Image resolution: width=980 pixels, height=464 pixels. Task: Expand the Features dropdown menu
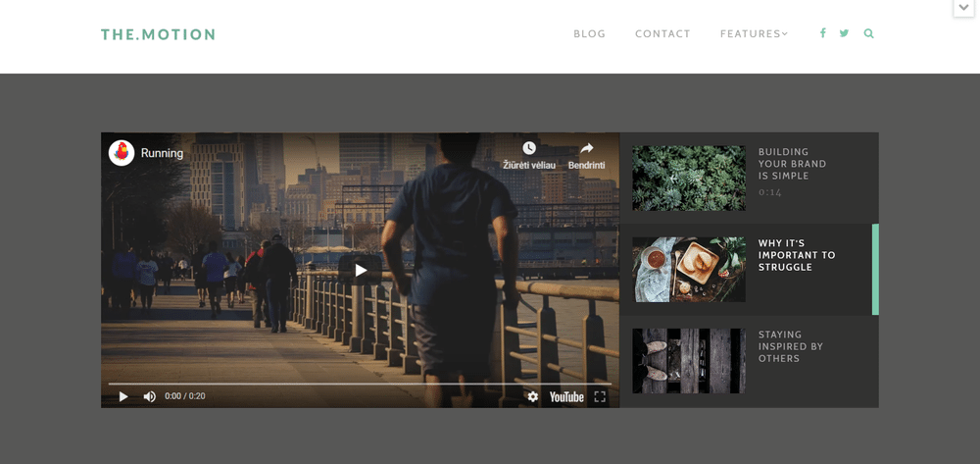coord(754,33)
